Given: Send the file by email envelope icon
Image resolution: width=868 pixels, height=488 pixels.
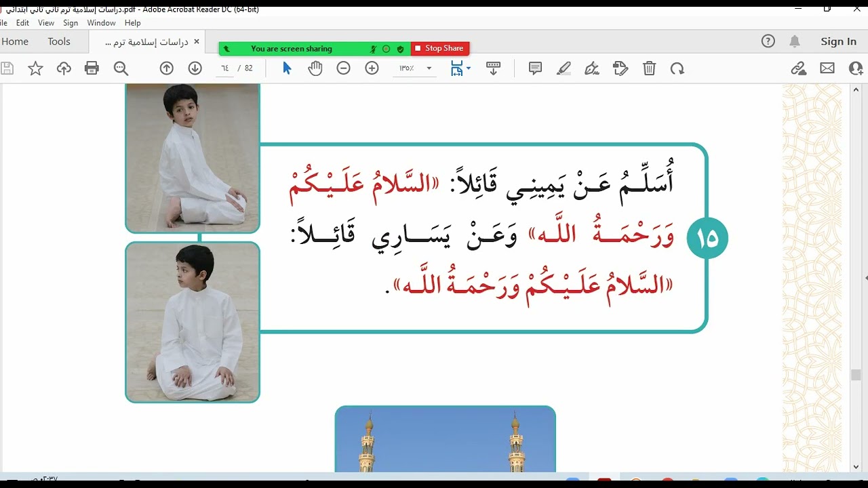Looking at the screenshot, I should [x=827, y=68].
